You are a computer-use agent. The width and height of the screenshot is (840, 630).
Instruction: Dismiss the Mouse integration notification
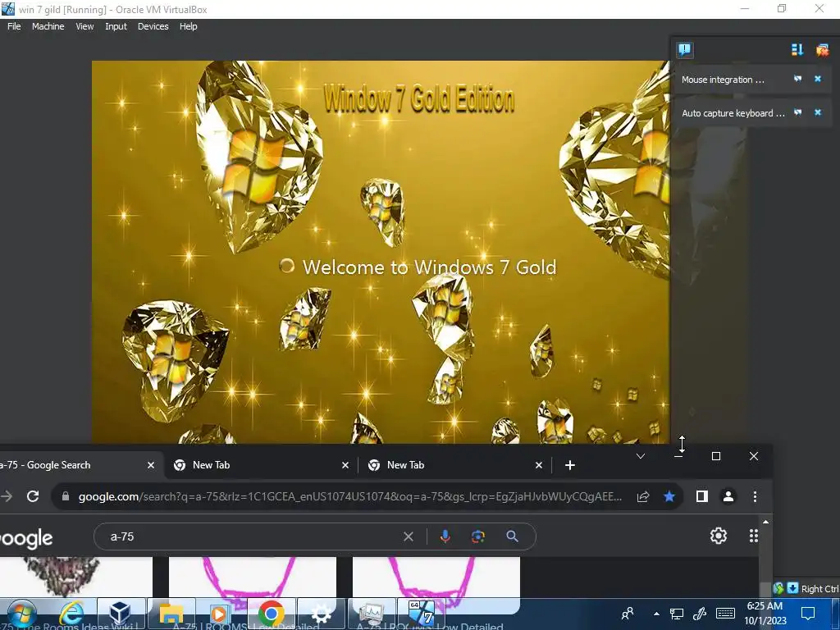tap(818, 80)
